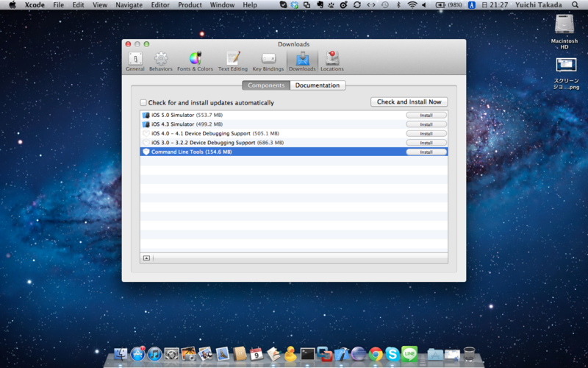Install the Command Line Tools
This screenshot has height=368, width=588.
pos(426,152)
